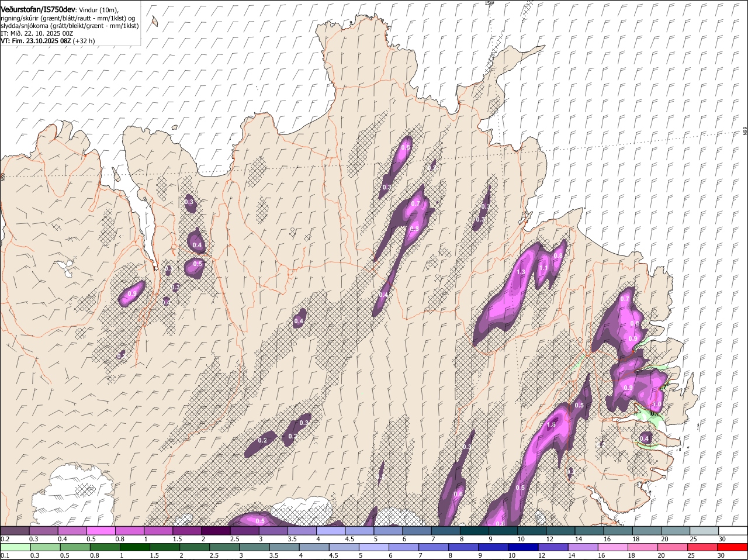
Task: Select the white swatch above 30 in the purple scale
Action: coord(733,531)
